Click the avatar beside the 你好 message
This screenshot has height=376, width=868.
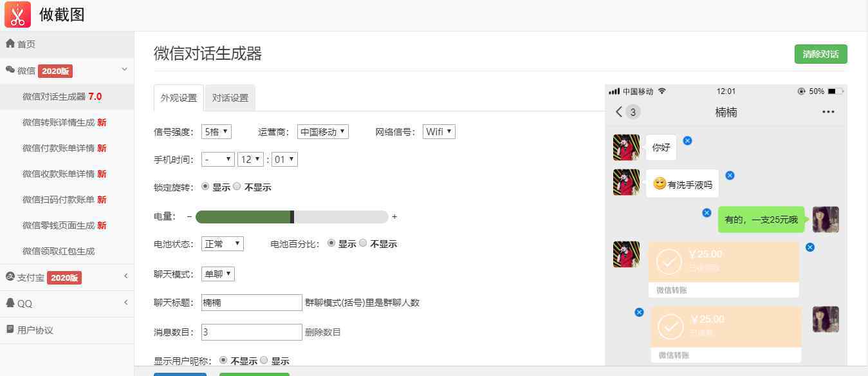[x=626, y=147]
